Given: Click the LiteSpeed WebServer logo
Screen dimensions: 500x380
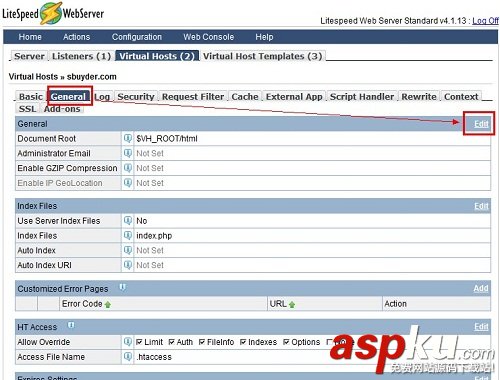Looking at the screenshot, I should pos(53,13).
